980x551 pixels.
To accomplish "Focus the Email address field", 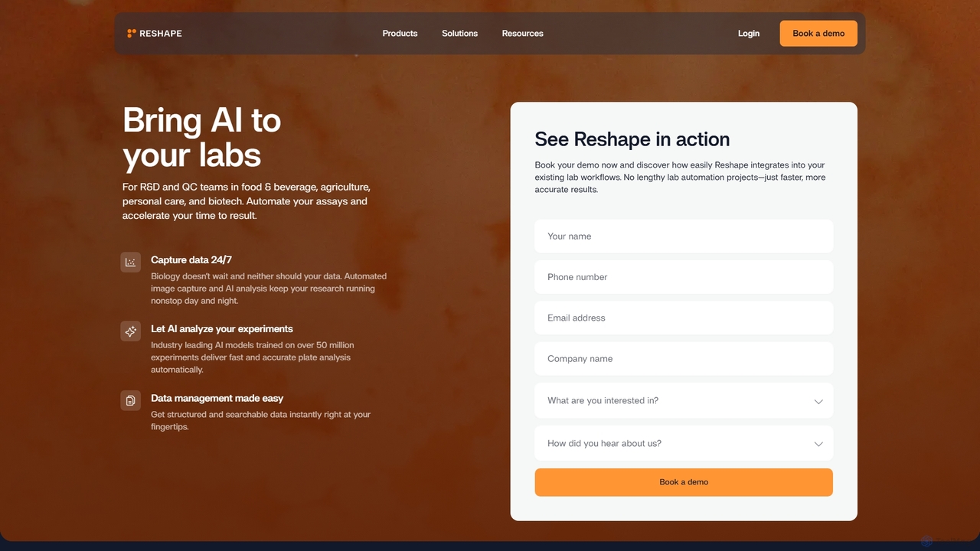I will 684,318.
